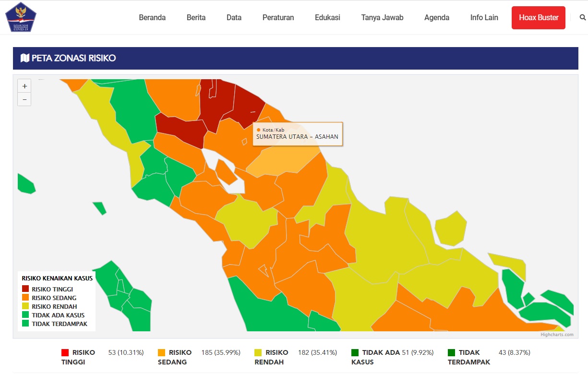Click the map icon beside Peta Zonasi Risiko
The height and width of the screenshot is (375, 588).
[25, 58]
